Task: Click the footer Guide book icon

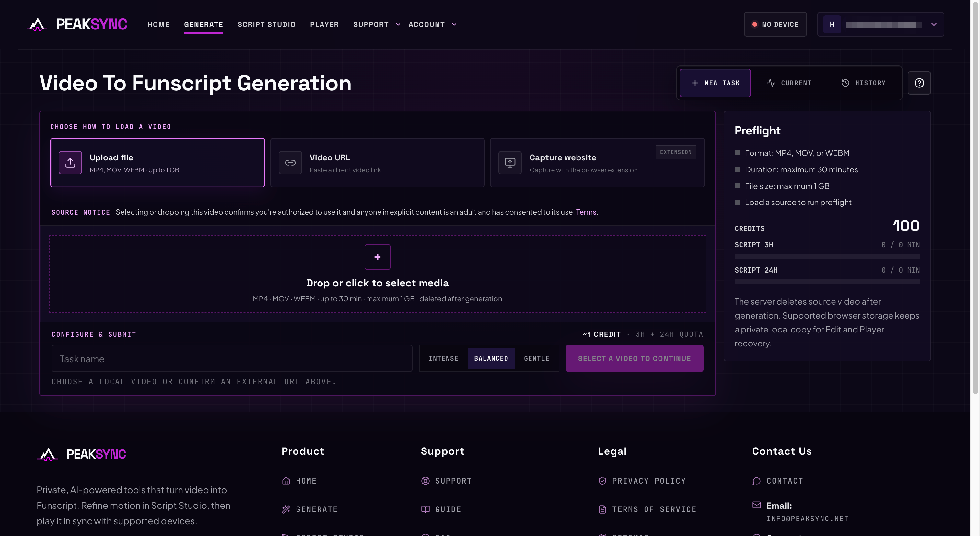Action: tap(425, 509)
